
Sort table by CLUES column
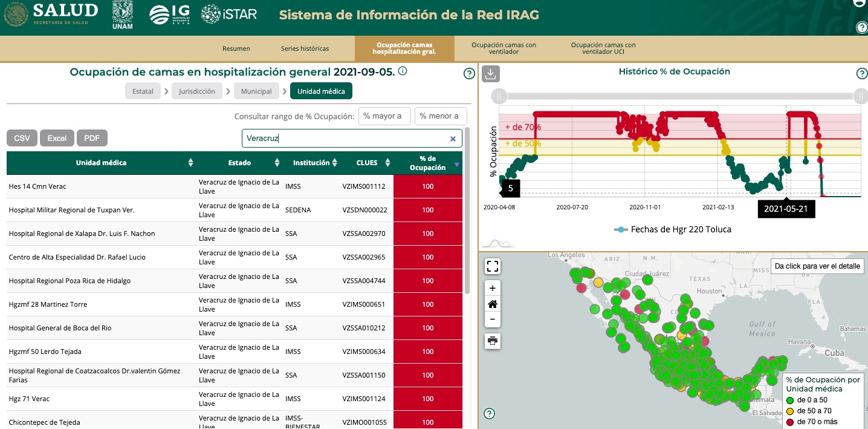366,163
